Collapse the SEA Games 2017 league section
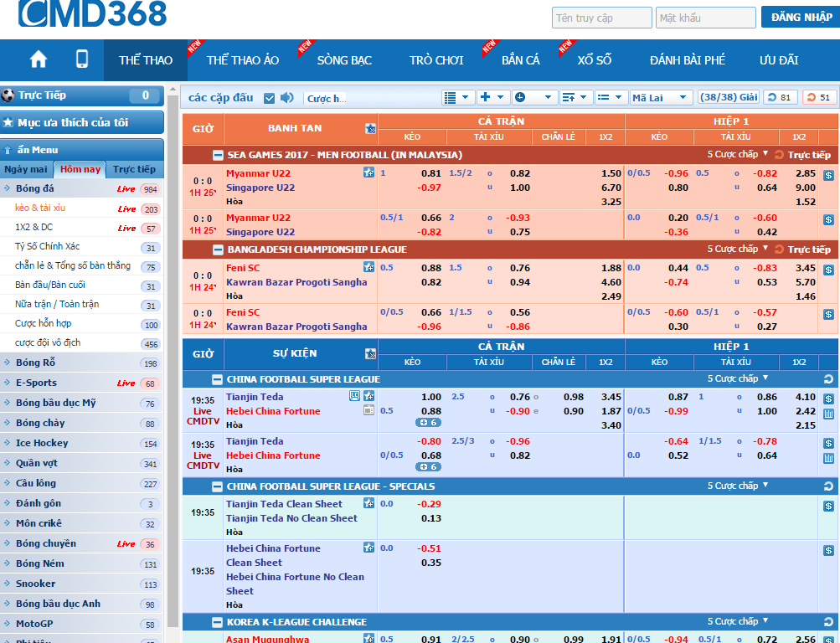 pyautogui.click(x=218, y=155)
